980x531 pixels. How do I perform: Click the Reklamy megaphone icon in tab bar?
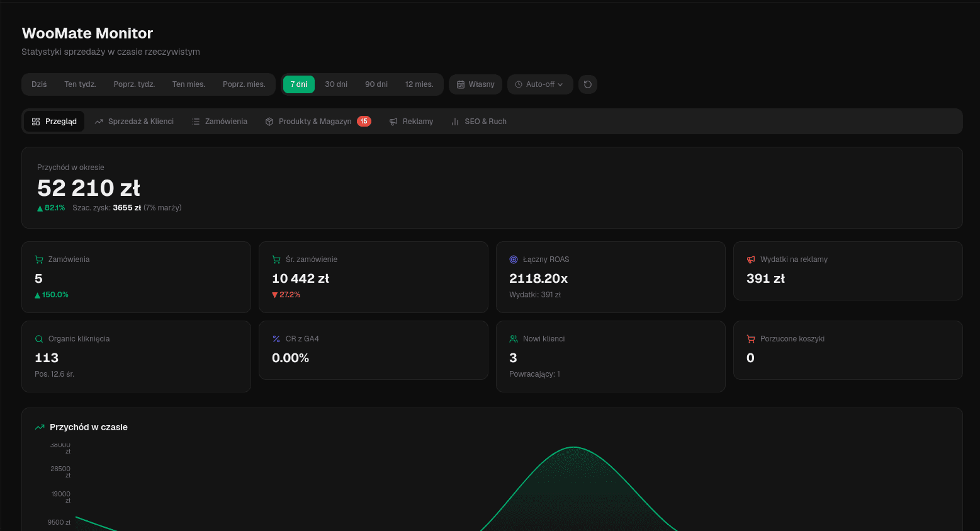[393, 122]
